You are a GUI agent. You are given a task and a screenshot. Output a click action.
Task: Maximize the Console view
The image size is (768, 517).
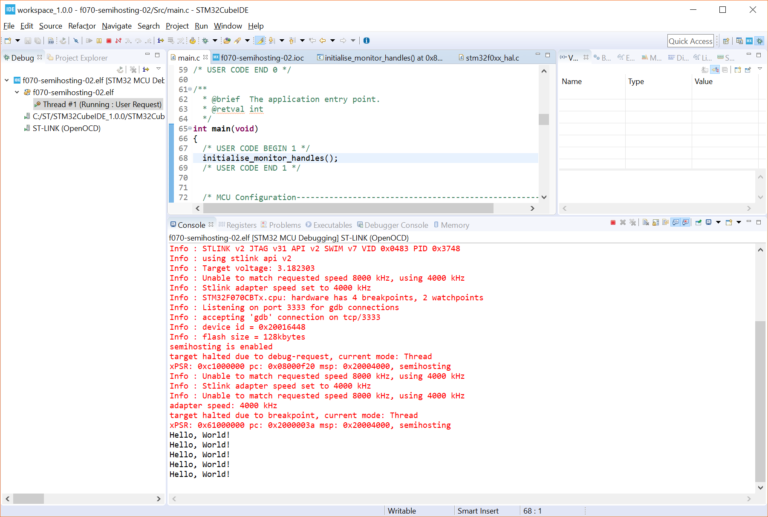click(x=759, y=222)
